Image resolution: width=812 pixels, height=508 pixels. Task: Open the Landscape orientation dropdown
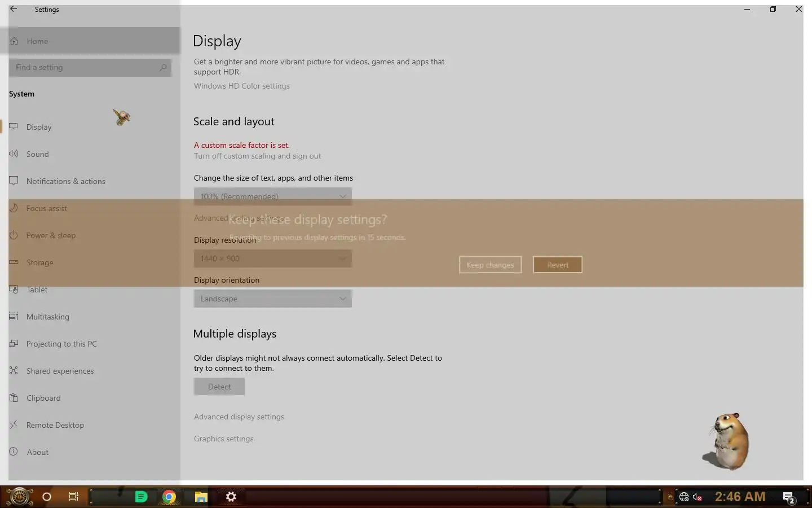(x=273, y=299)
